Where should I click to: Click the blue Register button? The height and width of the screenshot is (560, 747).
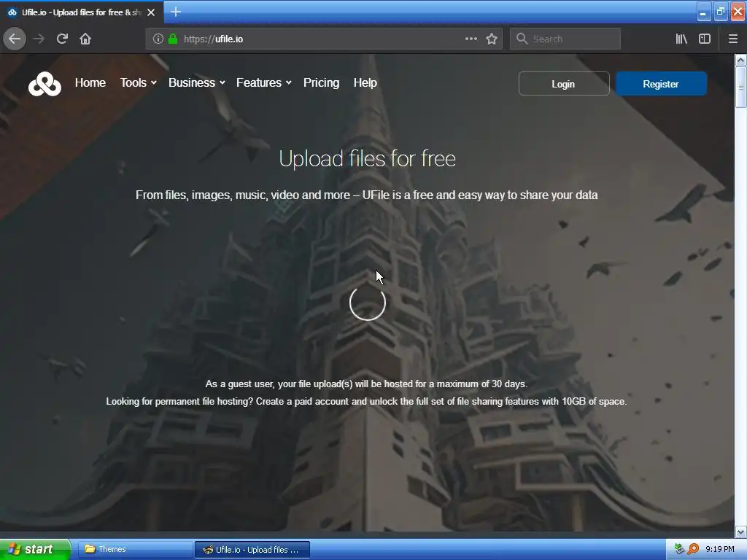point(661,84)
